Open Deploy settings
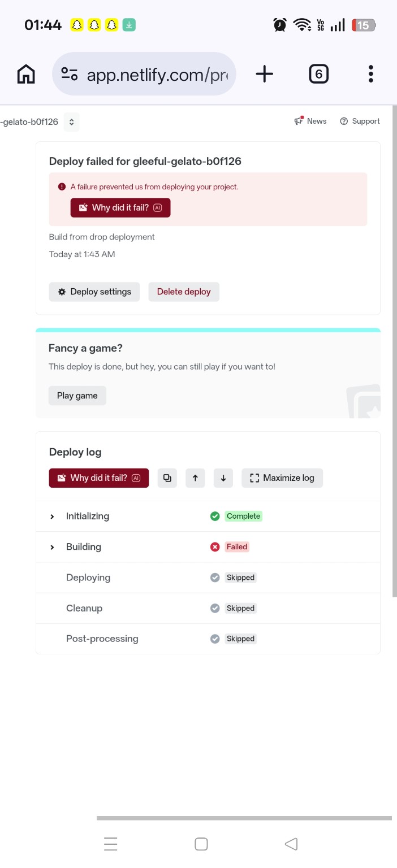Screen dimensions: 397x868 pyautogui.click(x=94, y=292)
